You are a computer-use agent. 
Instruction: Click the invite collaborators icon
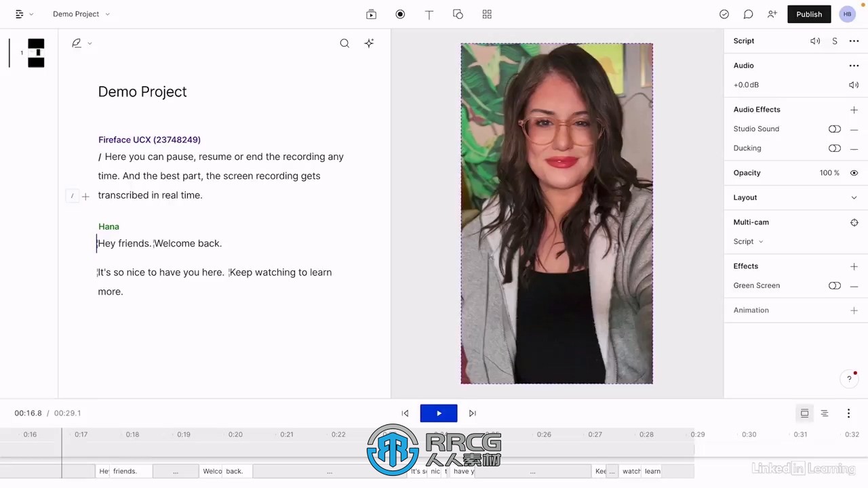point(772,14)
